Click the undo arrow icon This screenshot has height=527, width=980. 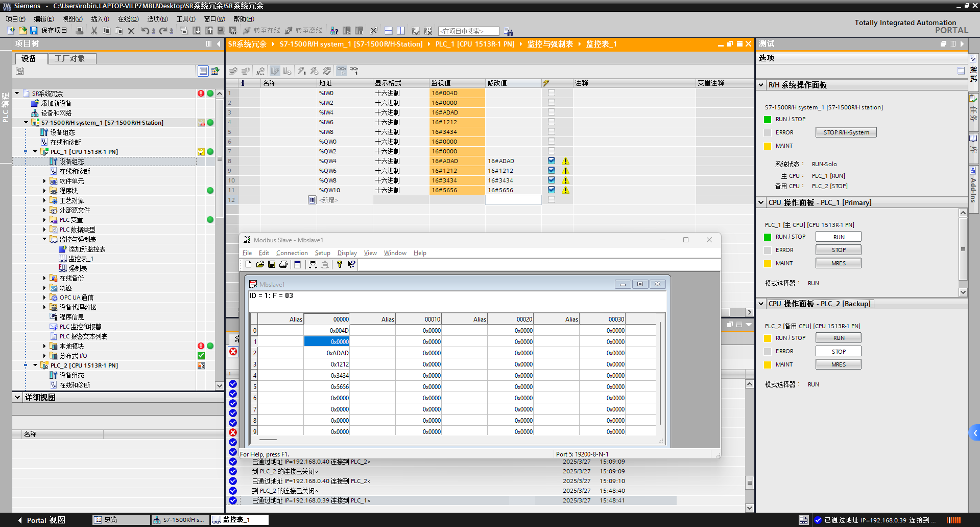pyautogui.click(x=146, y=31)
